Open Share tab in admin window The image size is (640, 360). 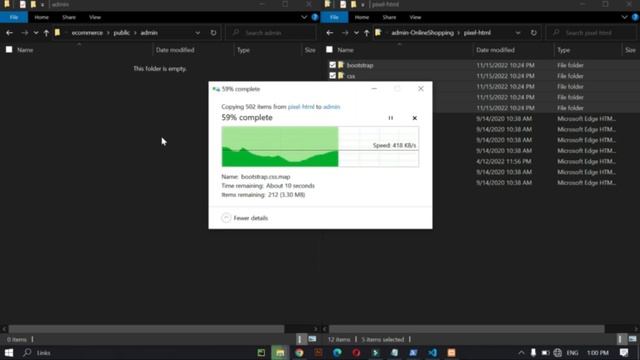click(x=69, y=17)
